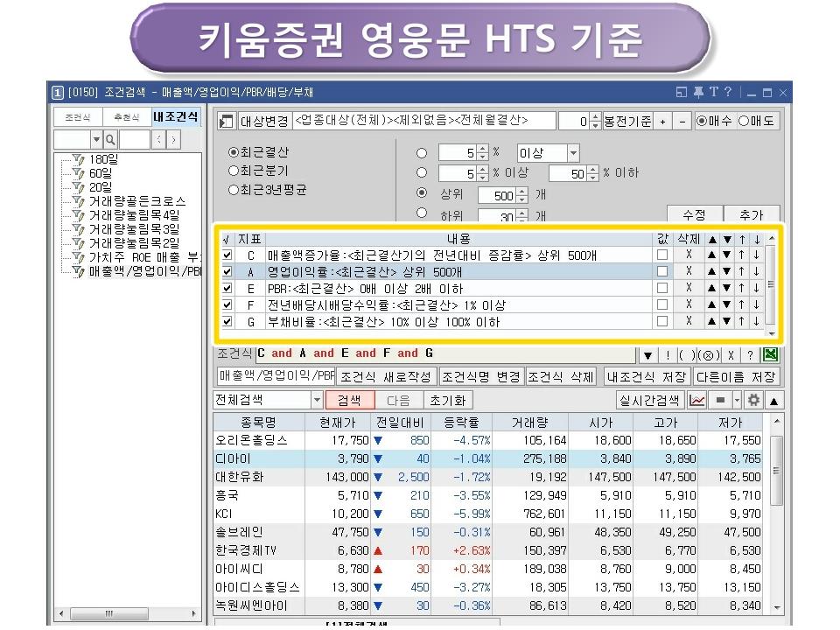Click the + button next to 봉전기준
Image resolution: width=840 pixels, height=630 pixels.
coord(663,122)
